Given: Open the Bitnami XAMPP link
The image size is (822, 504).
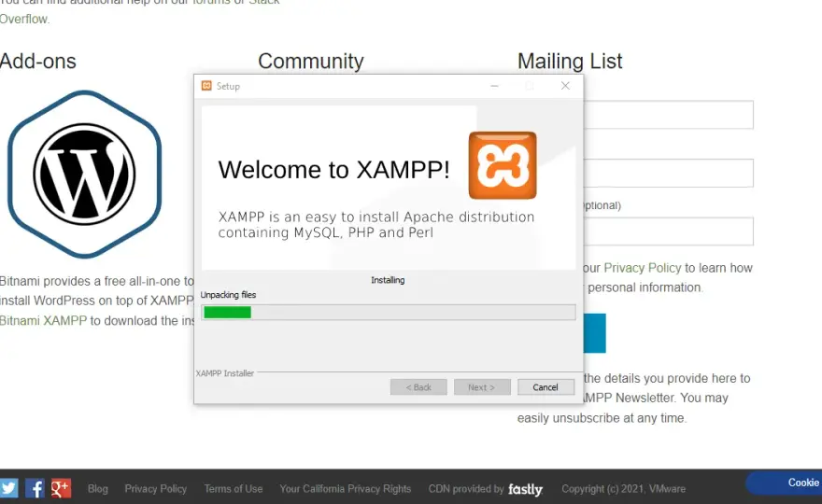Looking at the screenshot, I should [43, 321].
